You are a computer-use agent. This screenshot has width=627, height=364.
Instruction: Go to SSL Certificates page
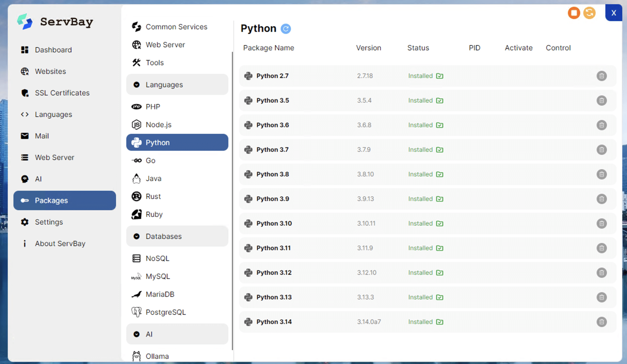click(62, 93)
